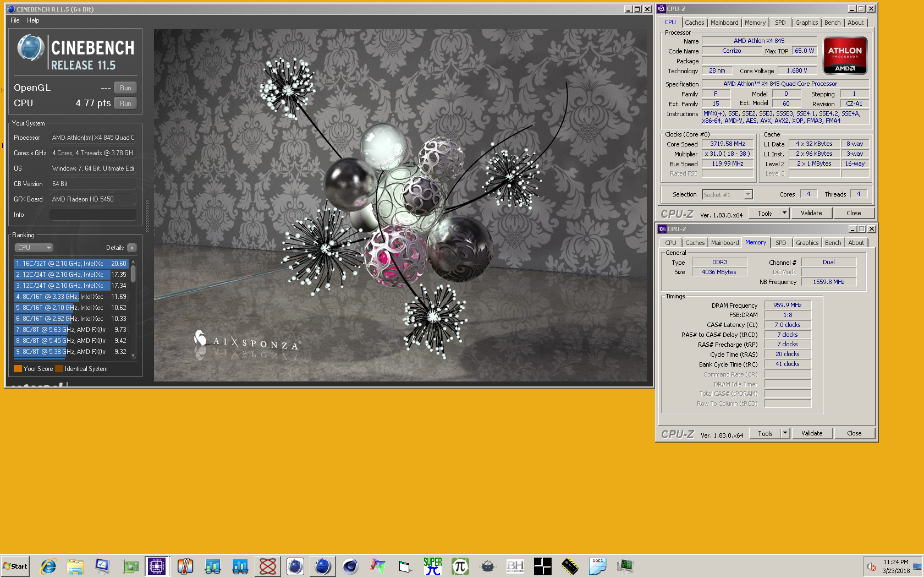Open Memory tab in top CPU-Z window
The image size is (924, 578).
coord(755,23)
